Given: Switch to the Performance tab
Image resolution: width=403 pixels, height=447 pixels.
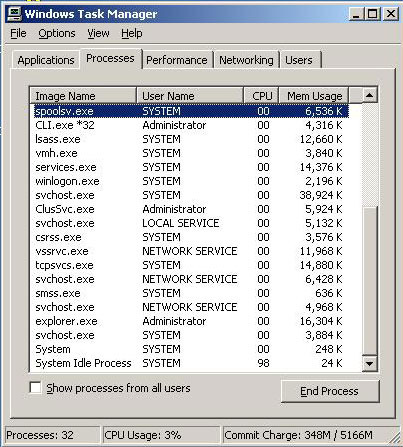Looking at the screenshot, I should click(177, 60).
